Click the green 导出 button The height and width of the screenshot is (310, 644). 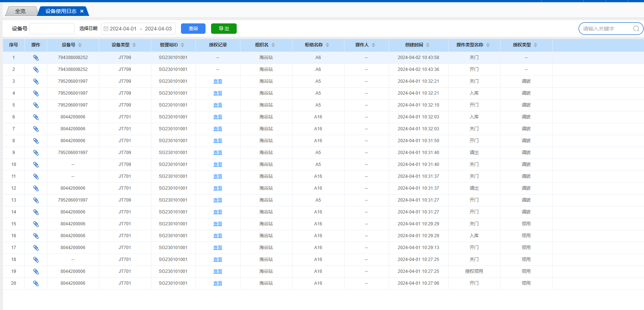tap(224, 29)
